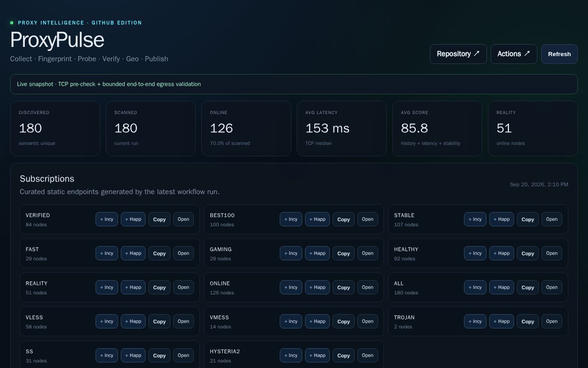Copy the BEST100 subscription link
Image resolution: width=588 pixels, height=368 pixels.
[x=344, y=219]
